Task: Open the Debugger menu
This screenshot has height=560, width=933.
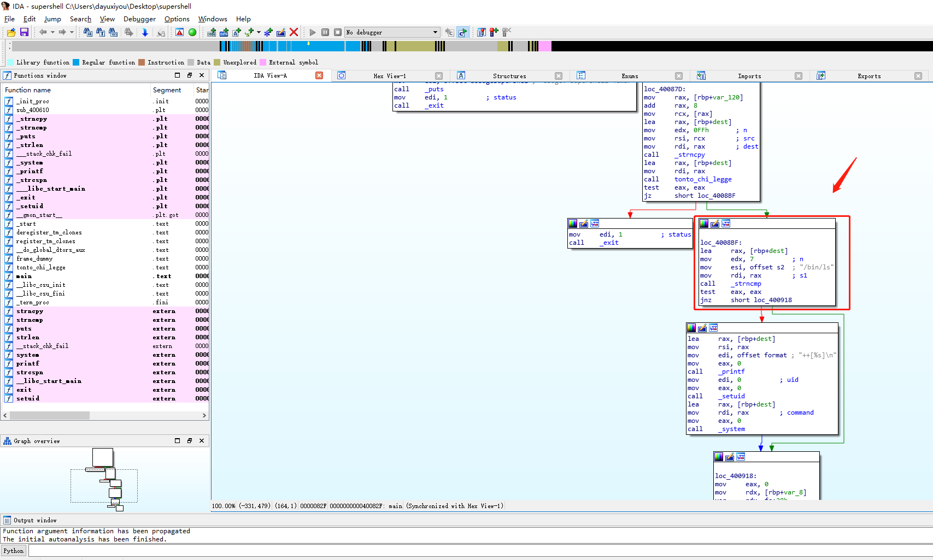Action: (139, 19)
